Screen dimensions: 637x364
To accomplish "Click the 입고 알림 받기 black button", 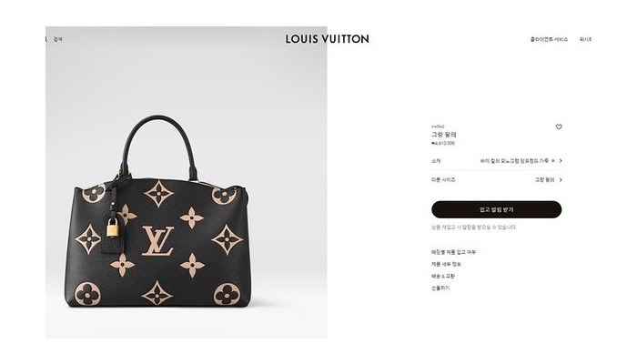I will point(497,209).
